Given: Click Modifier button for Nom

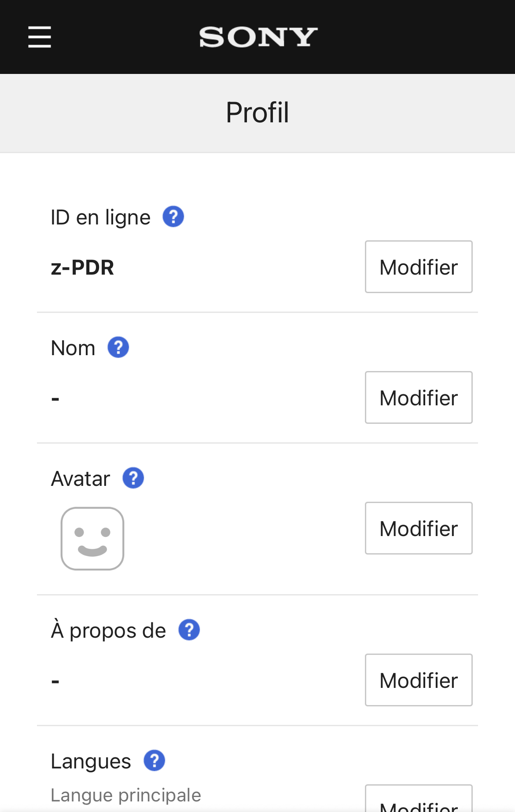Looking at the screenshot, I should [419, 397].
